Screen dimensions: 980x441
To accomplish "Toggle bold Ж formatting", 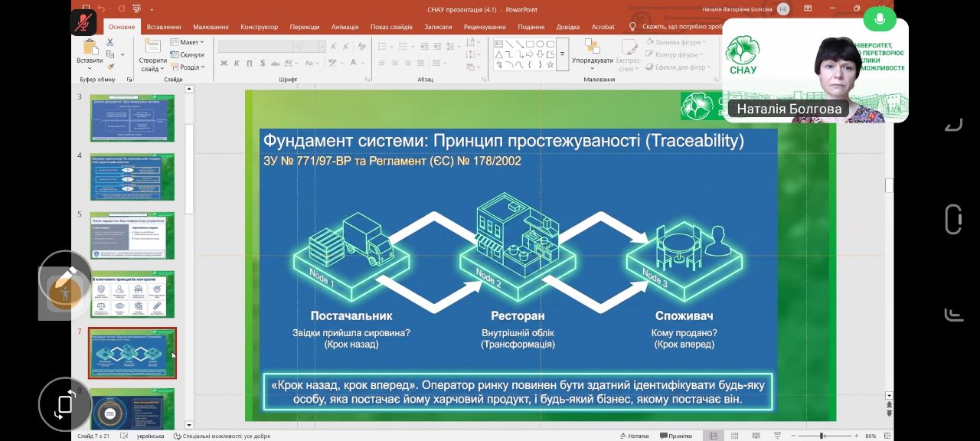I will tap(224, 64).
